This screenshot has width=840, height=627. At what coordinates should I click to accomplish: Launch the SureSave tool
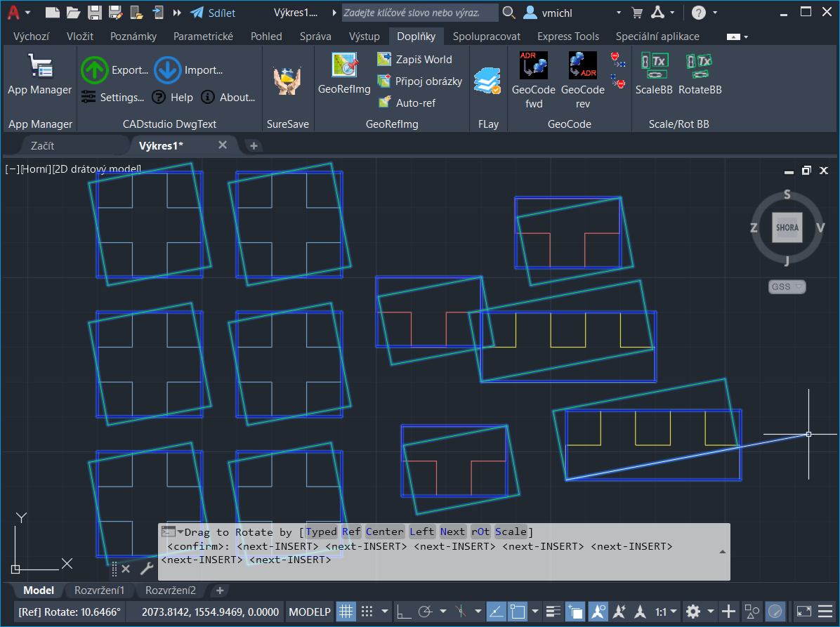[x=287, y=81]
